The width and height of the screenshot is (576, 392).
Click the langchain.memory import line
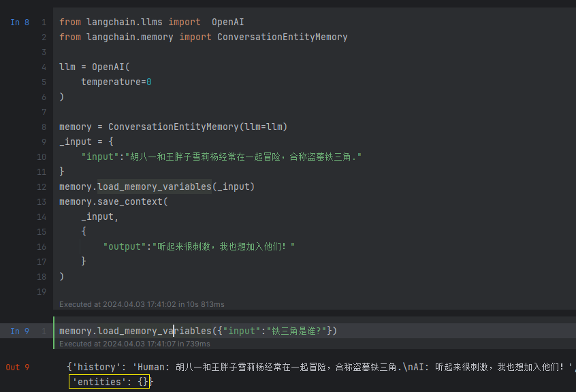pos(203,37)
